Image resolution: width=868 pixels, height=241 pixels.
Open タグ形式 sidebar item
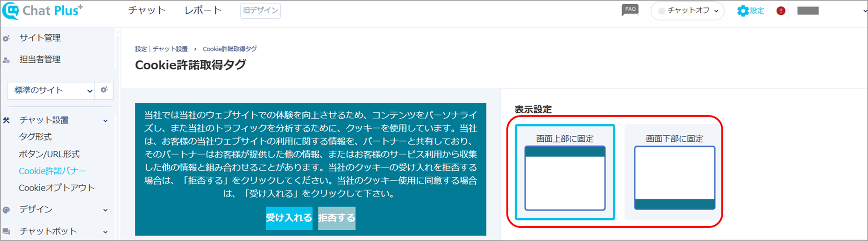pyautogui.click(x=35, y=137)
